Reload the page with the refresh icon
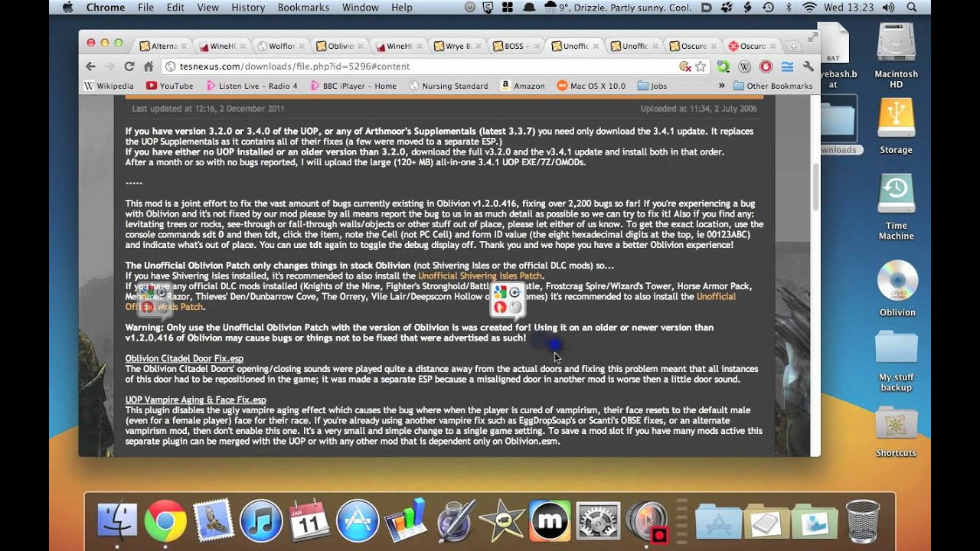This screenshot has height=551, width=980. (x=129, y=67)
